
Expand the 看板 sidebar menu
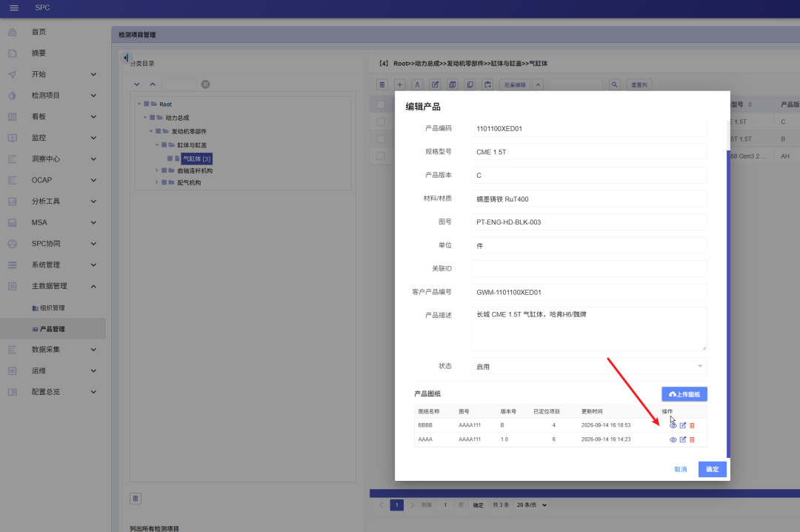(53, 116)
